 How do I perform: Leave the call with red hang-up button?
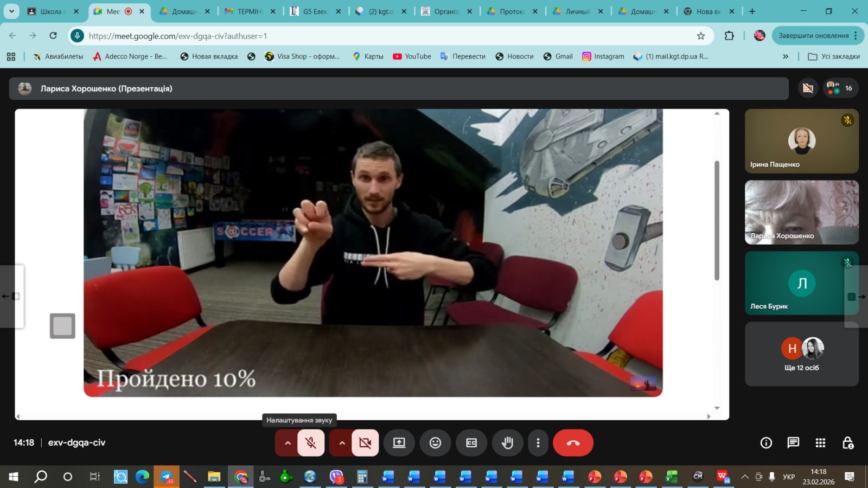tap(573, 443)
